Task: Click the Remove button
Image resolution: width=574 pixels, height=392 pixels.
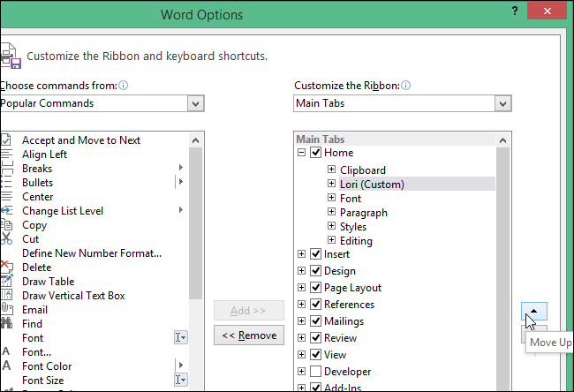Action: (249, 335)
